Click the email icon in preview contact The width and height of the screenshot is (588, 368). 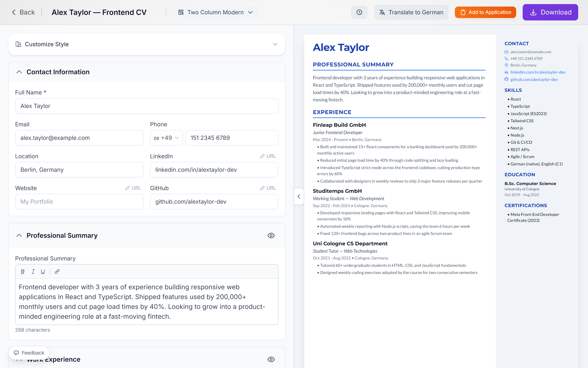(x=506, y=52)
